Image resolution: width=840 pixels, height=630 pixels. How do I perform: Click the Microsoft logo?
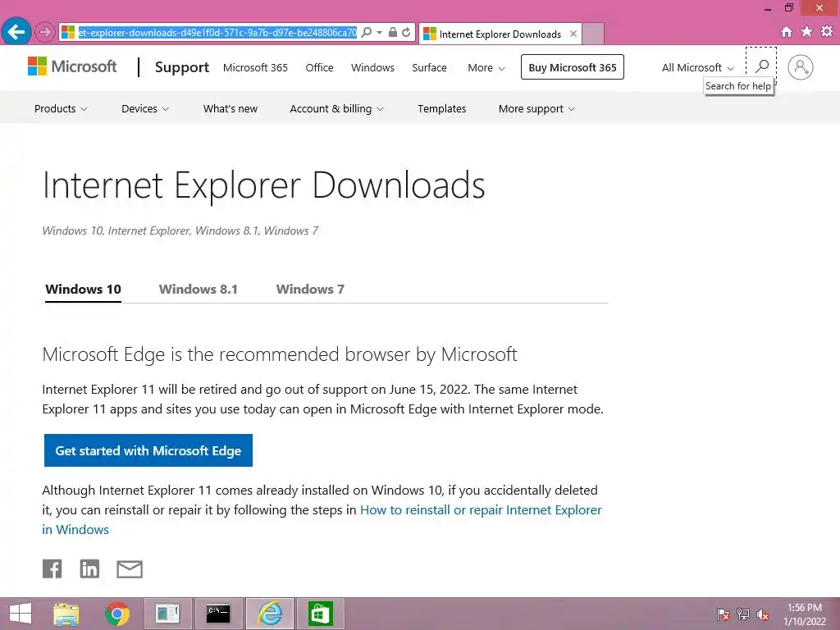[x=72, y=66]
